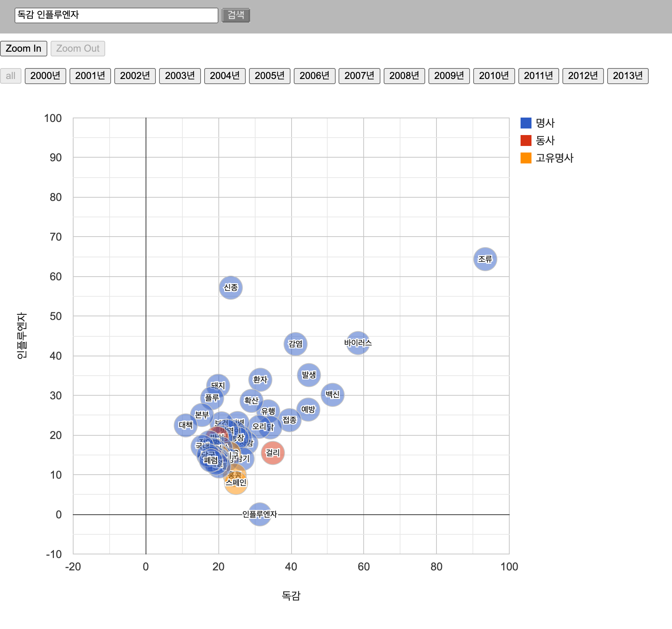Screen dimensions: 672x629
Task: Filter by year 2007년
Action: click(x=359, y=76)
